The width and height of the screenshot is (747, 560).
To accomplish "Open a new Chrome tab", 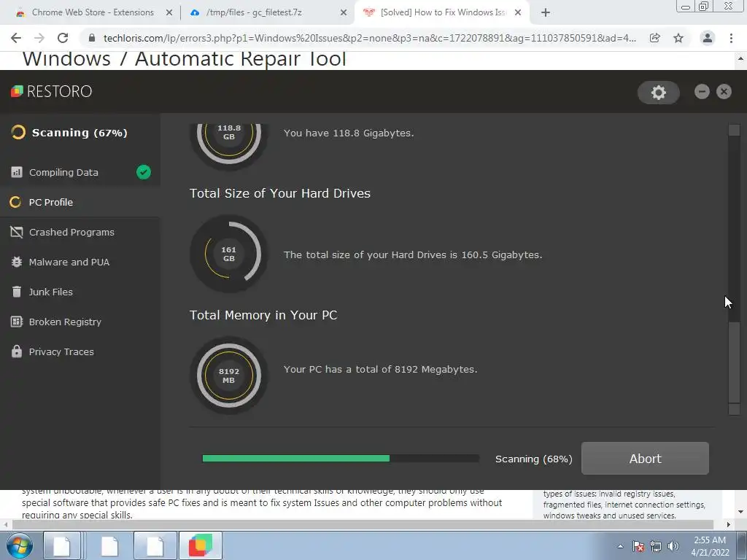I will (546, 13).
